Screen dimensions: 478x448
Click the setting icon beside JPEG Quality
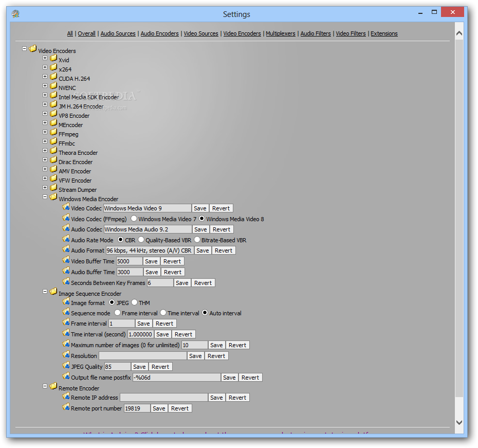pos(66,366)
